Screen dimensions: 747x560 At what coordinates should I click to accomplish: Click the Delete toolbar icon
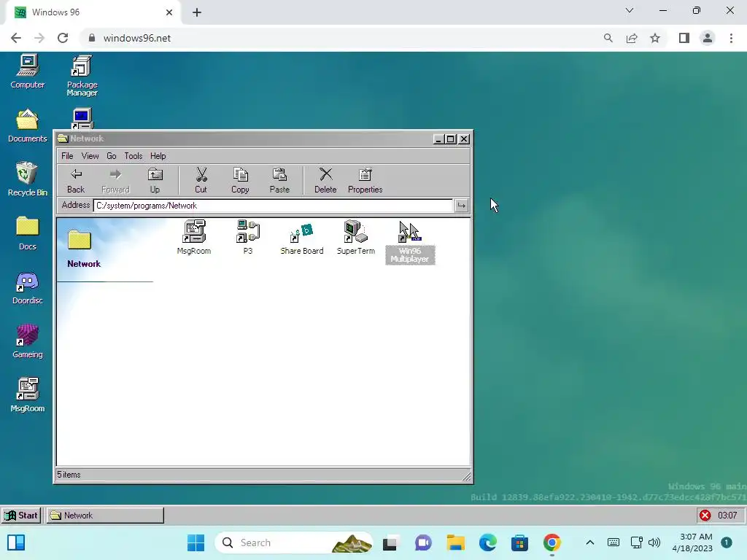[325, 181]
